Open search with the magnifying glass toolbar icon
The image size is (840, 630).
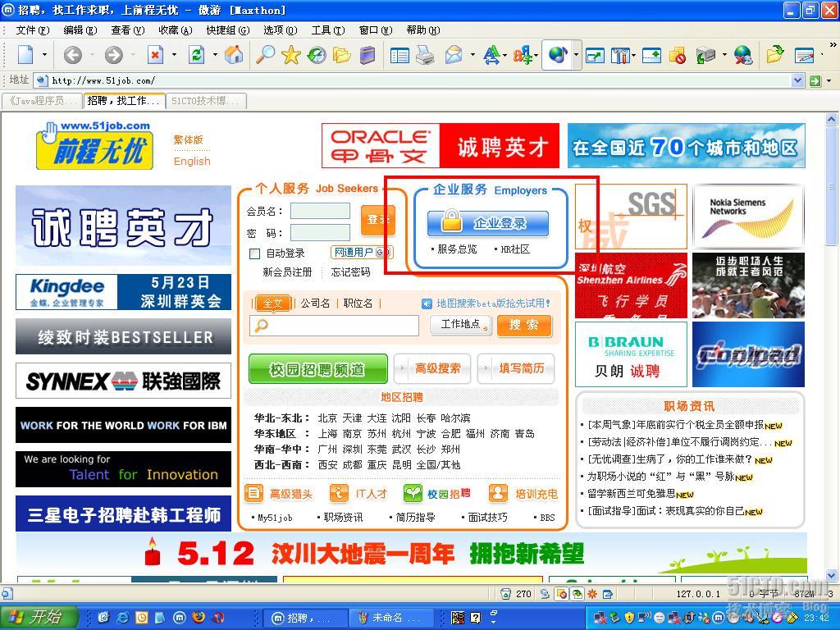coord(265,55)
